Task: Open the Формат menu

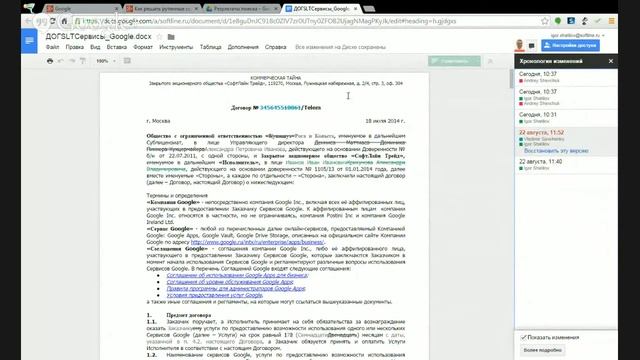Action: point(143,47)
